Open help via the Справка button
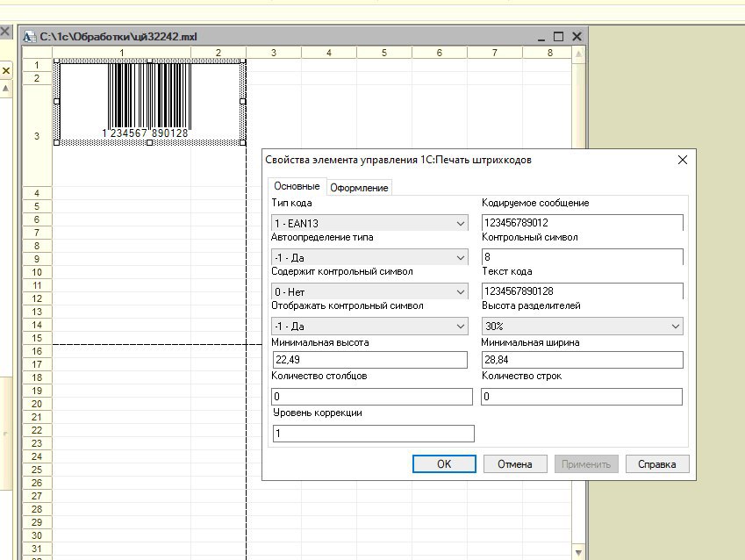Image resolution: width=745 pixels, height=560 pixels. [657, 464]
